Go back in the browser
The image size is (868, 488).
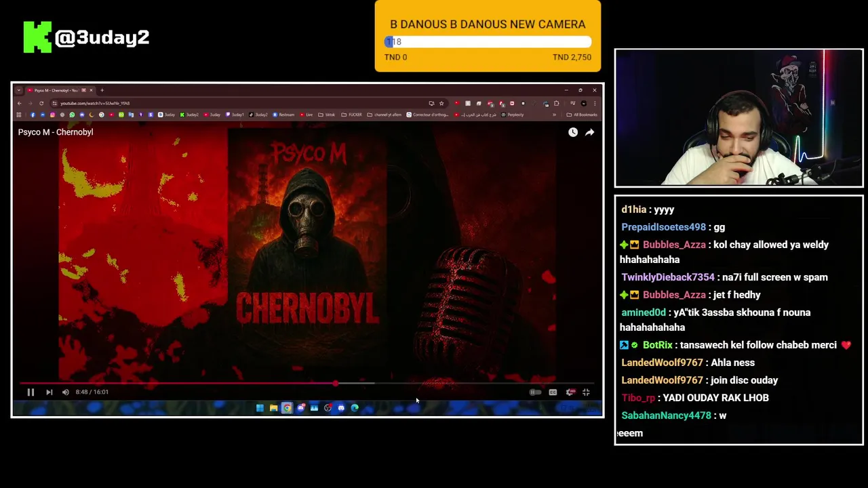[19, 103]
